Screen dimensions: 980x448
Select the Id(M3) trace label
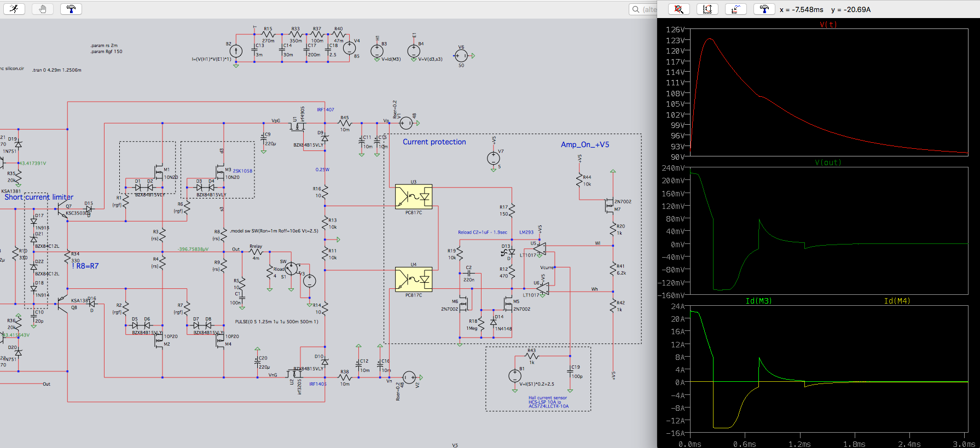tap(758, 301)
